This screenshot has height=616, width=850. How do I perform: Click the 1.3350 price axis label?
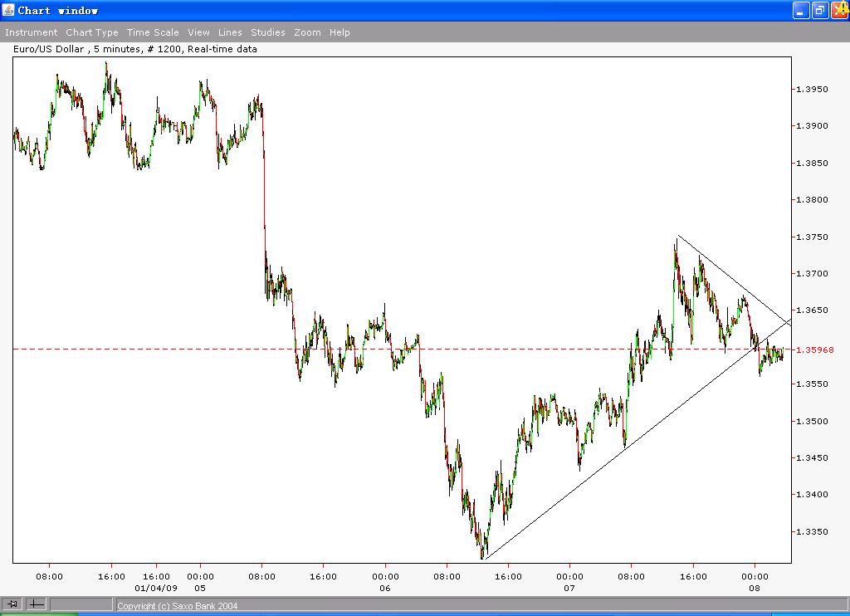pyautogui.click(x=812, y=531)
